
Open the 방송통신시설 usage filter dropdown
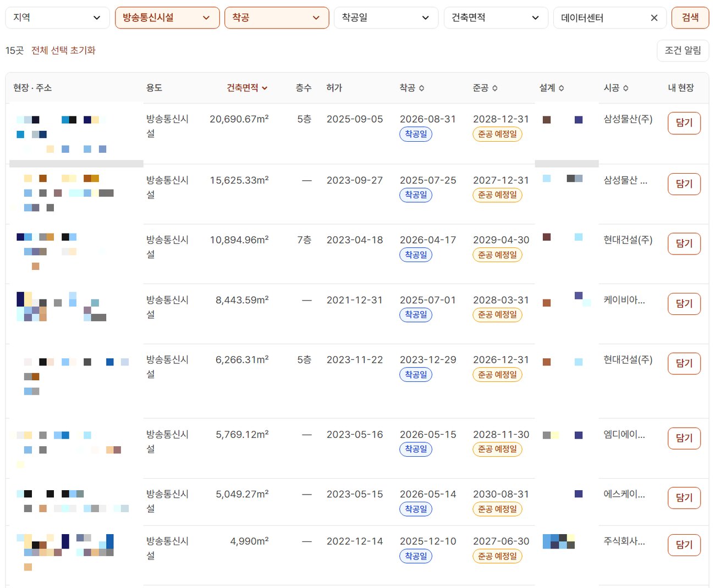pyautogui.click(x=167, y=18)
